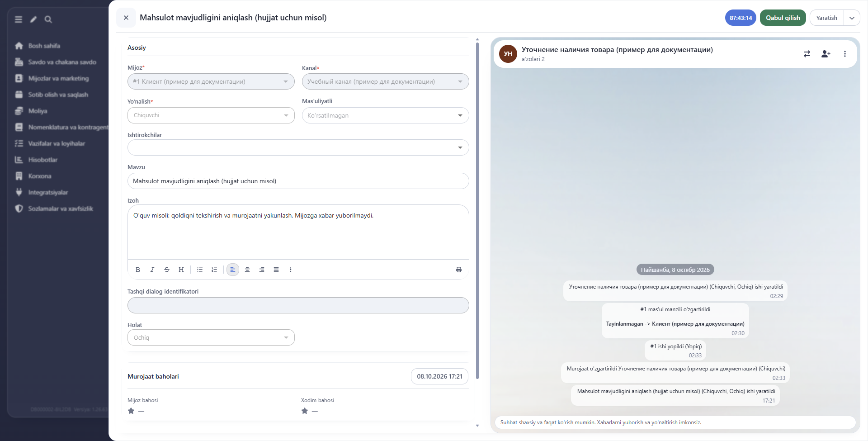The image size is (868, 441).
Task: Open the hamburger menu icon in the sidebar
Action: [x=19, y=19]
